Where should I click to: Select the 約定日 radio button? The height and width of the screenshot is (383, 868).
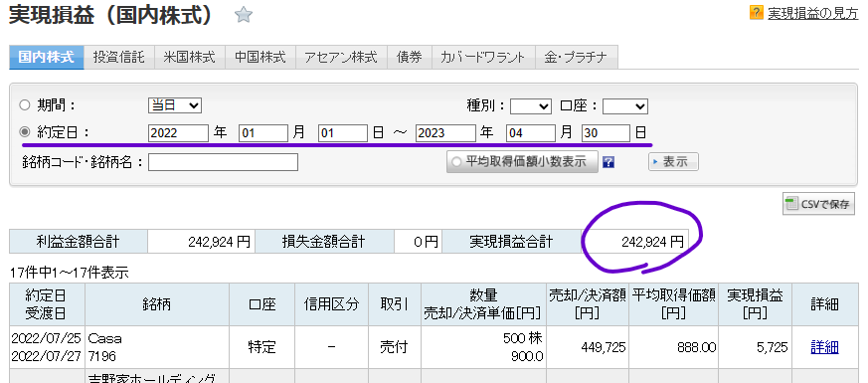click(25, 132)
